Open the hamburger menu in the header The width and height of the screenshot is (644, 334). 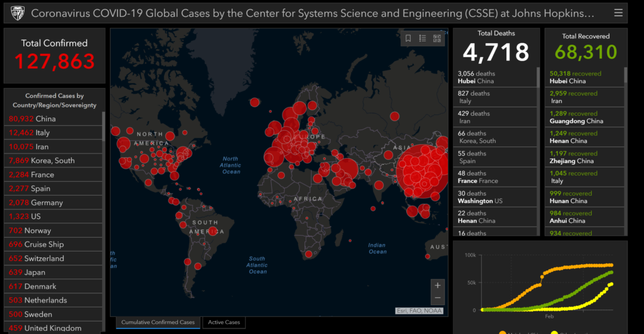click(618, 13)
